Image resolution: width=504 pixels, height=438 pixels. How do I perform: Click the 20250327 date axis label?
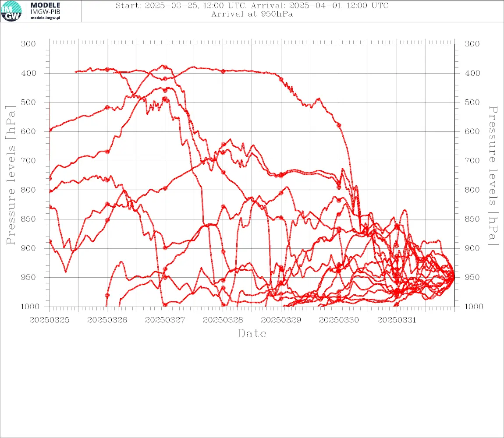pyautogui.click(x=165, y=320)
